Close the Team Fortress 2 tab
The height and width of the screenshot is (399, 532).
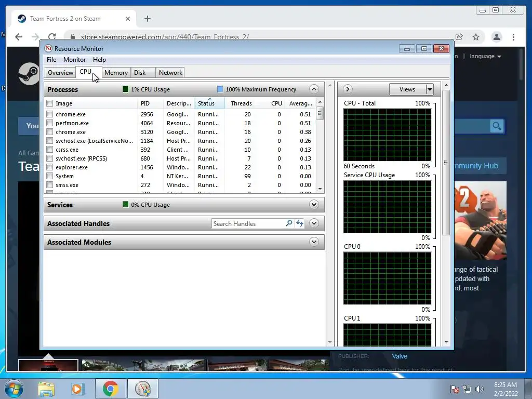click(128, 19)
